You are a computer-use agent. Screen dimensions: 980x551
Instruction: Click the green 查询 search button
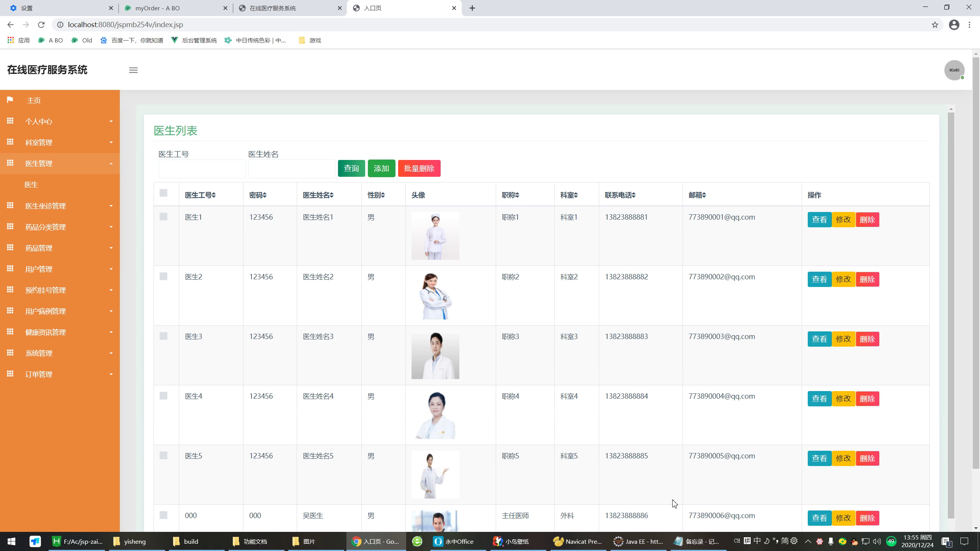[x=351, y=168]
